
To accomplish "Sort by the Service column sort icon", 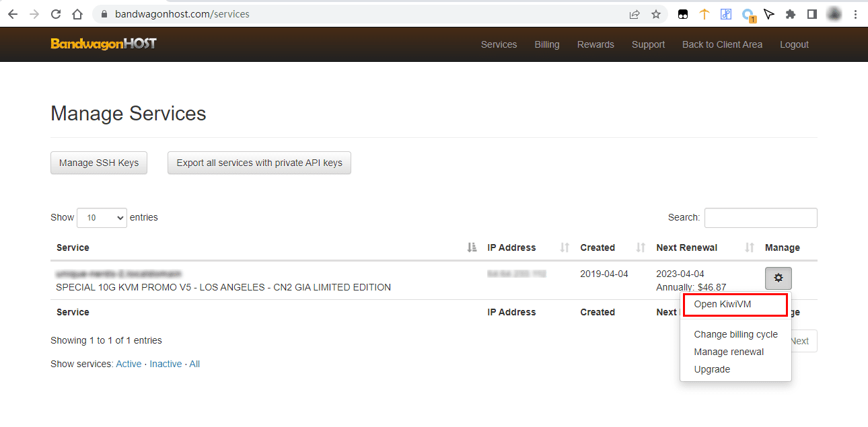I will pos(472,247).
